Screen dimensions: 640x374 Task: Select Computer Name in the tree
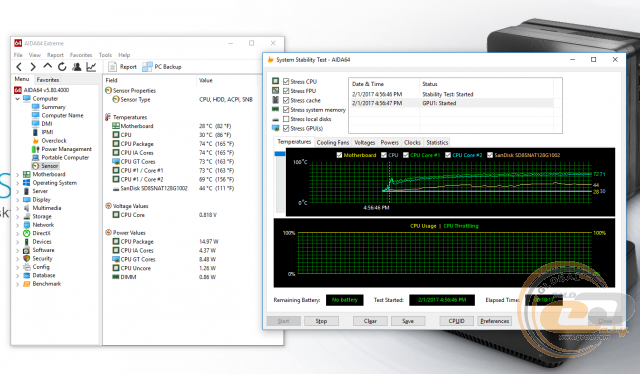tap(62, 116)
